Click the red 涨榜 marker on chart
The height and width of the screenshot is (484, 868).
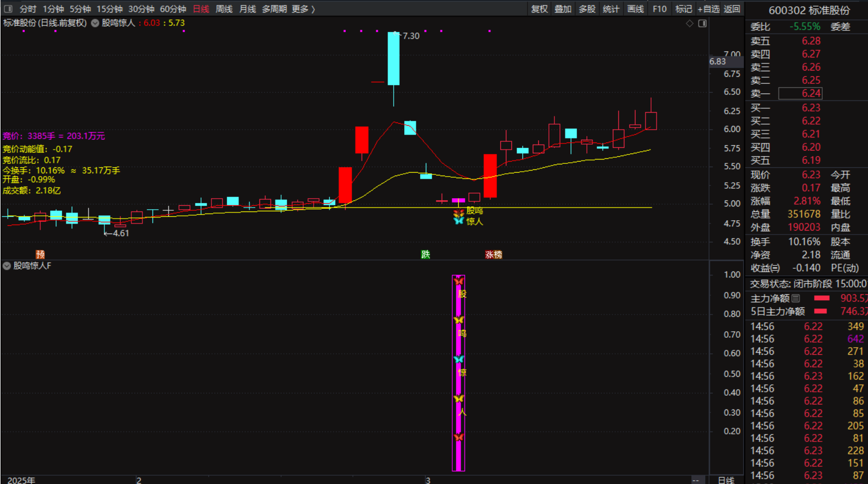pos(494,254)
